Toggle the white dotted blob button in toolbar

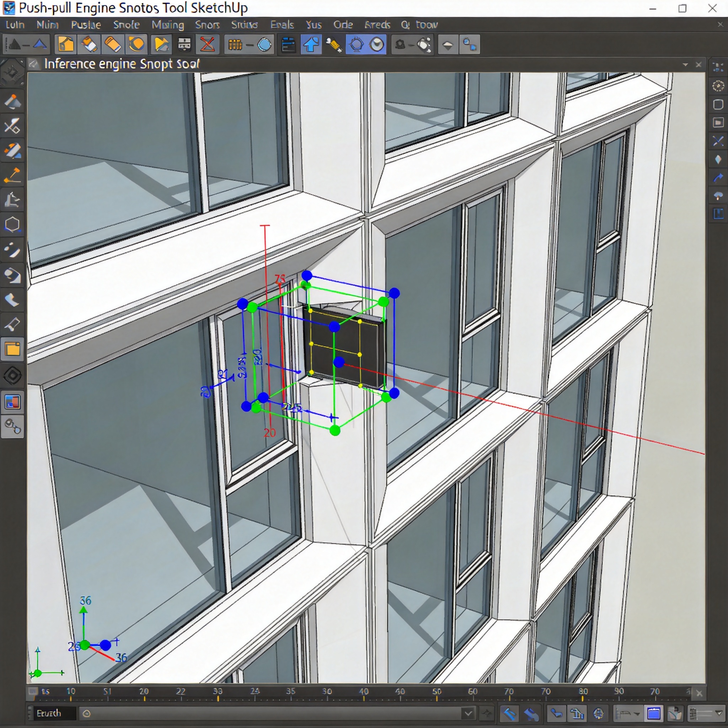tap(423, 45)
